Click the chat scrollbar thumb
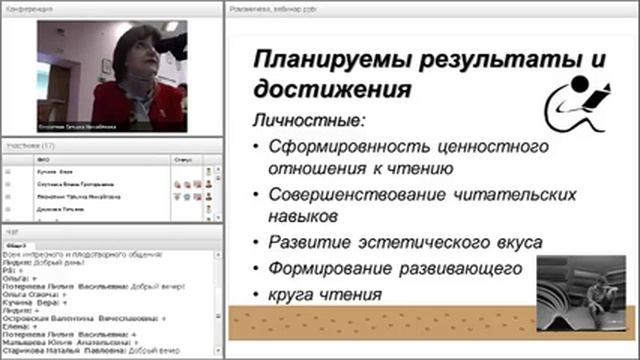 coord(218,316)
